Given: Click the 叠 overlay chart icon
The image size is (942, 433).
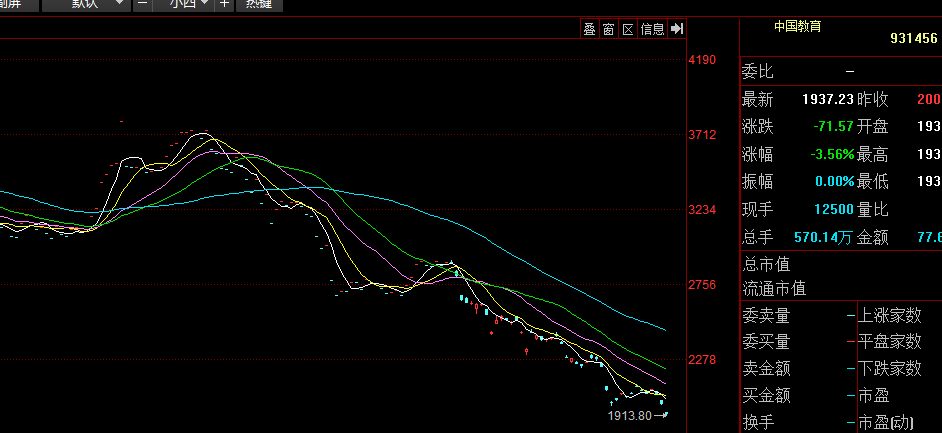Looking at the screenshot, I should point(589,29).
